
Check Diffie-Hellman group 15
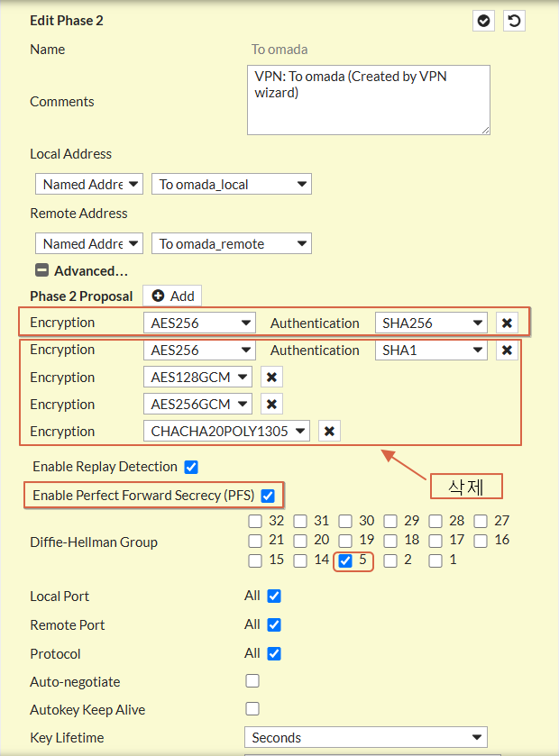click(x=255, y=560)
